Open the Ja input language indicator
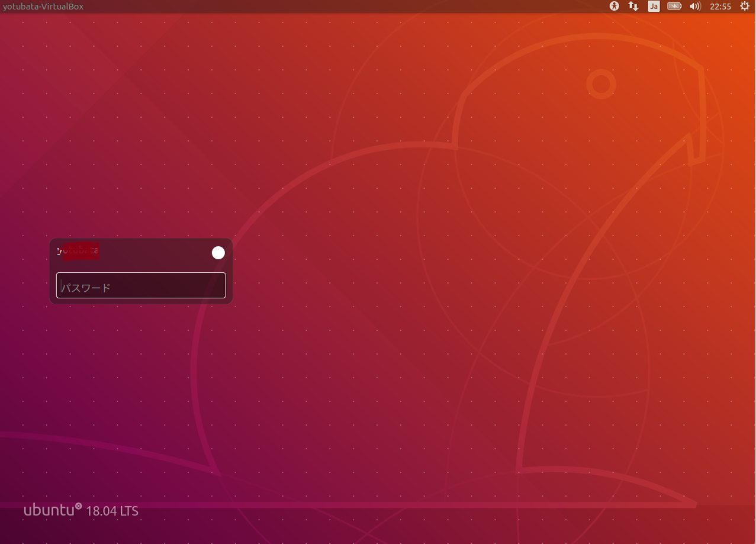 coord(654,7)
